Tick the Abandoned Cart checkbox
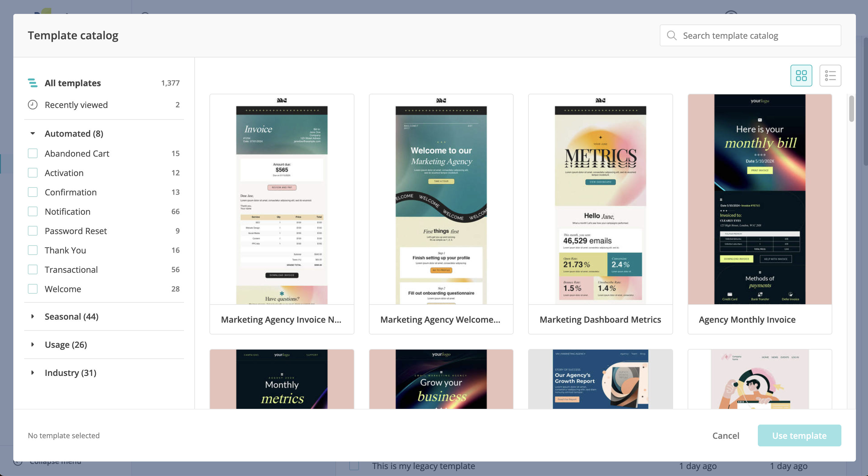868x476 pixels. 33,154
